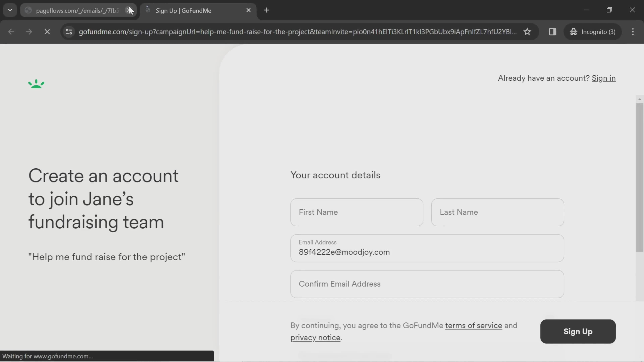This screenshot has width=644, height=362.
Task: Edit the Email Address field
Action: (x=427, y=248)
